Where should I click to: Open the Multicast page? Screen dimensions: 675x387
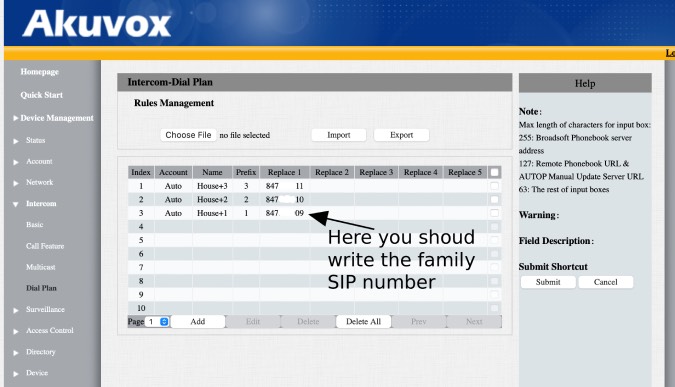40,267
